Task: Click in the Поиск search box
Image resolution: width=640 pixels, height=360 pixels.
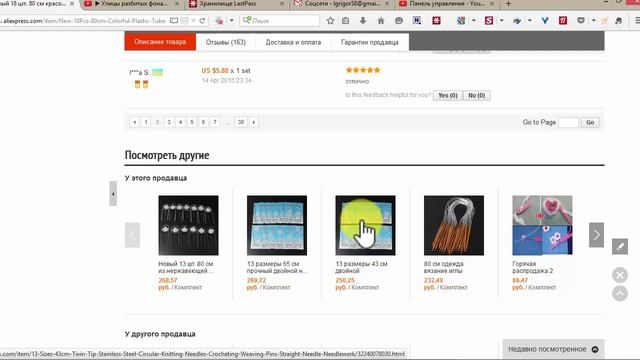Action: click(280, 20)
